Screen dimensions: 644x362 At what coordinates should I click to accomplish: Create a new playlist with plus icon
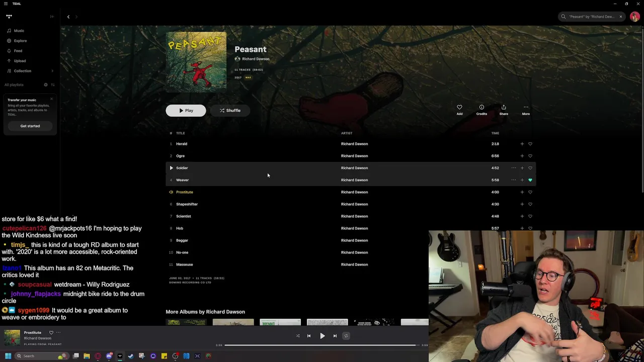click(x=45, y=84)
